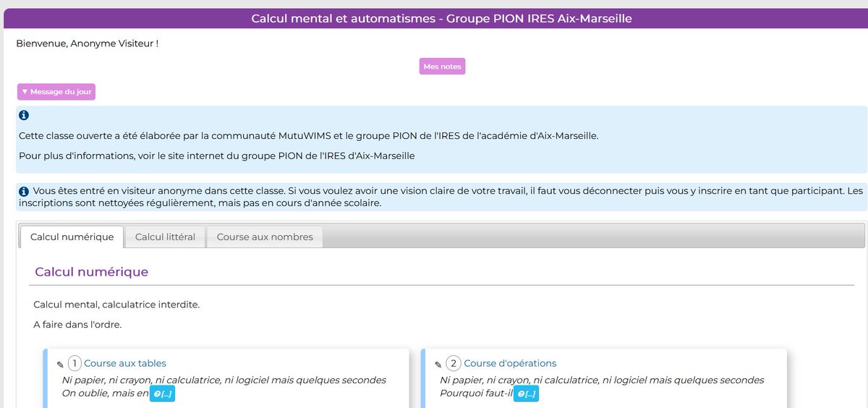
Task: Open the Course aux nombres tab
Action: (x=265, y=237)
